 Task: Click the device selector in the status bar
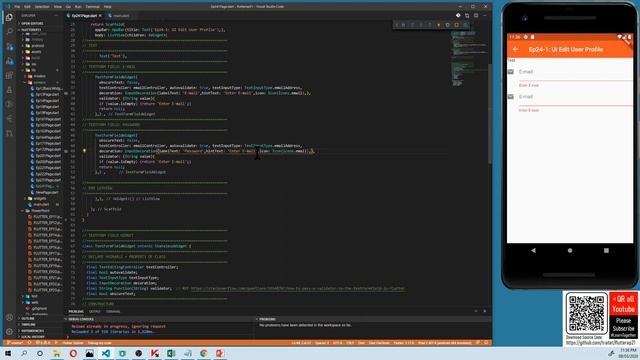(x=445, y=343)
